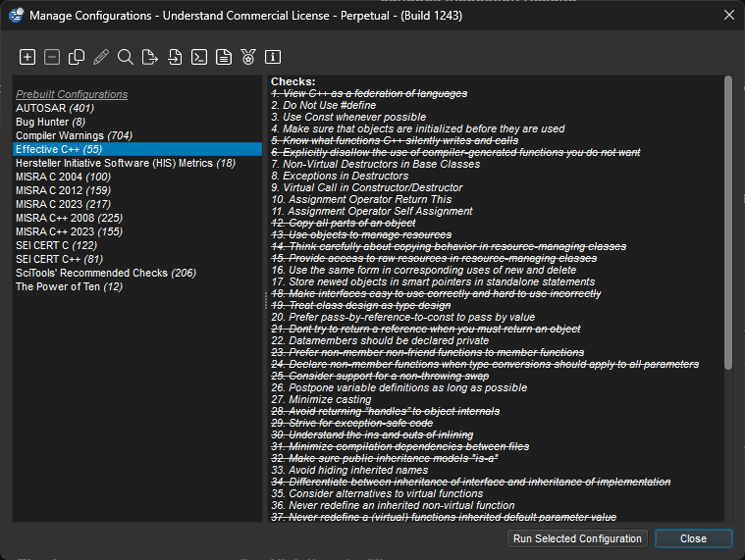
Task: Click '33. Avoid hiding inherited names'
Action: (349, 471)
